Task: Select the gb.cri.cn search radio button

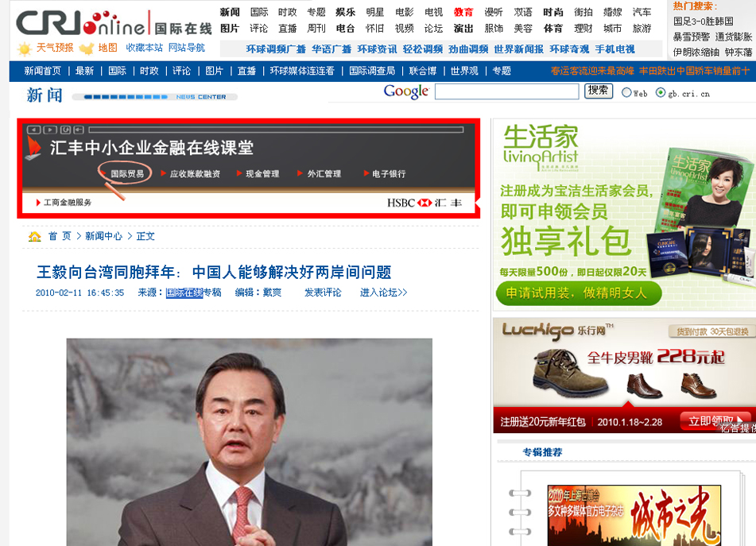Action: click(x=661, y=93)
